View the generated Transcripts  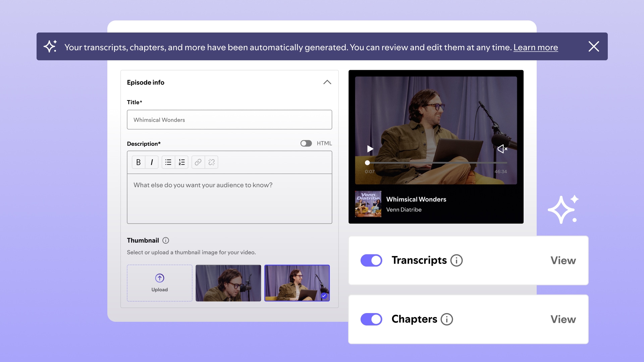click(x=563, y=260)
